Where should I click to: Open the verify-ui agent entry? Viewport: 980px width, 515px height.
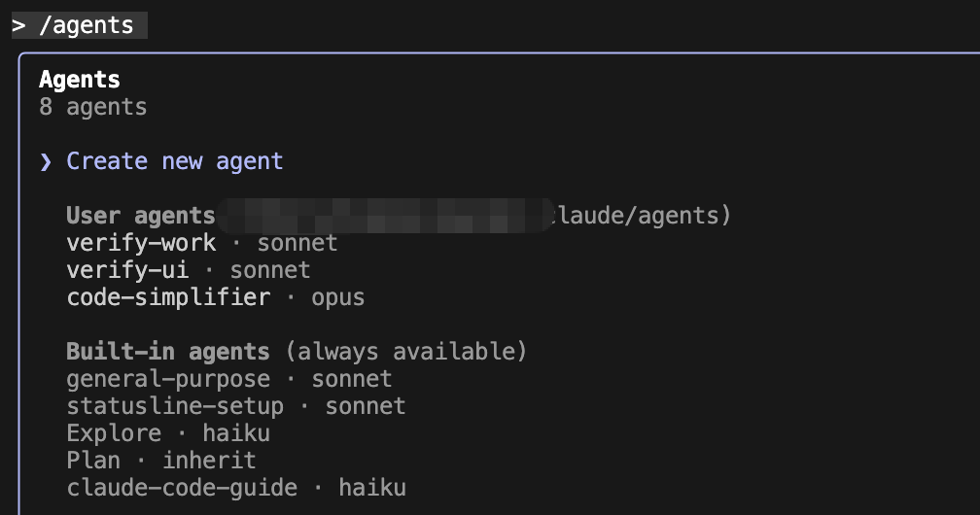point(189,270)
